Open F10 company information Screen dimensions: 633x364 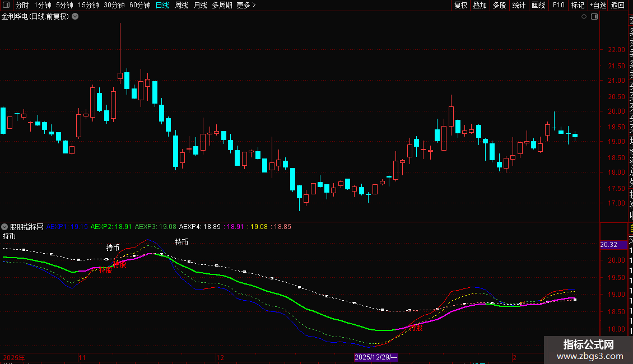pos(558,5)
